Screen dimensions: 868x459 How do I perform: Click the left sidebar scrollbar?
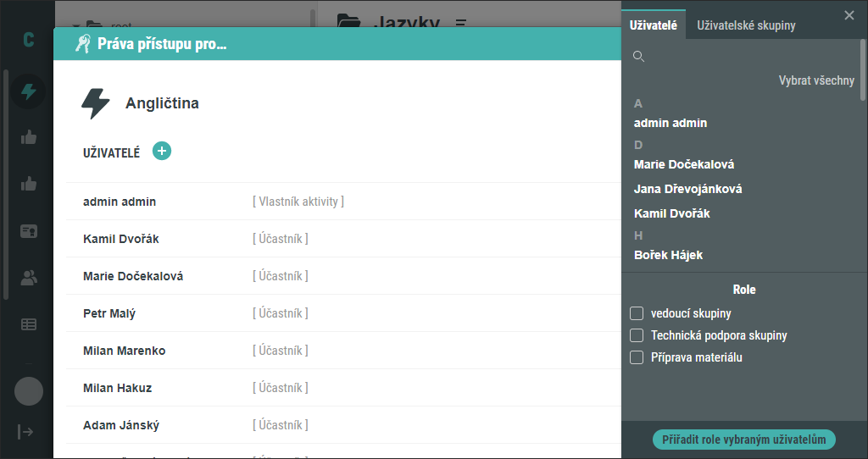coord(6,185)
